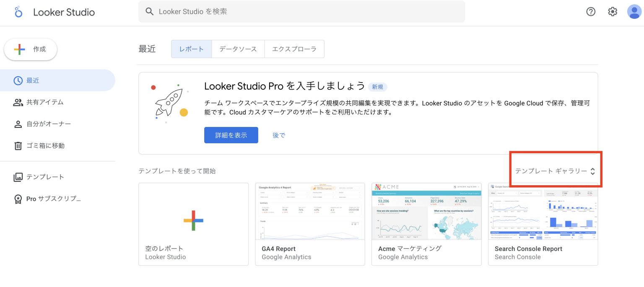The height and width of the screenshot is (287, 644).
Task: Click the 共有アイテム people icon in sidebar
Action: pos(18,102)
